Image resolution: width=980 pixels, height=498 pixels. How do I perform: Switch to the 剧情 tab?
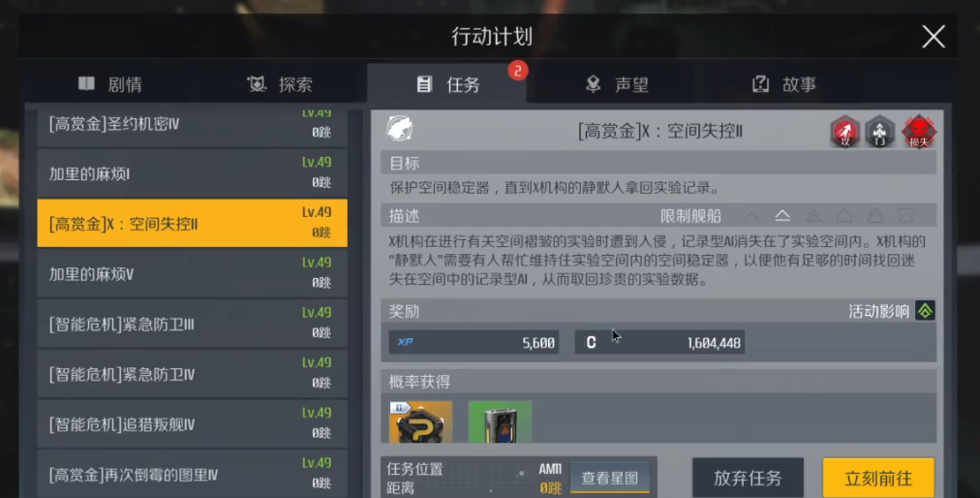coord(110,84)
